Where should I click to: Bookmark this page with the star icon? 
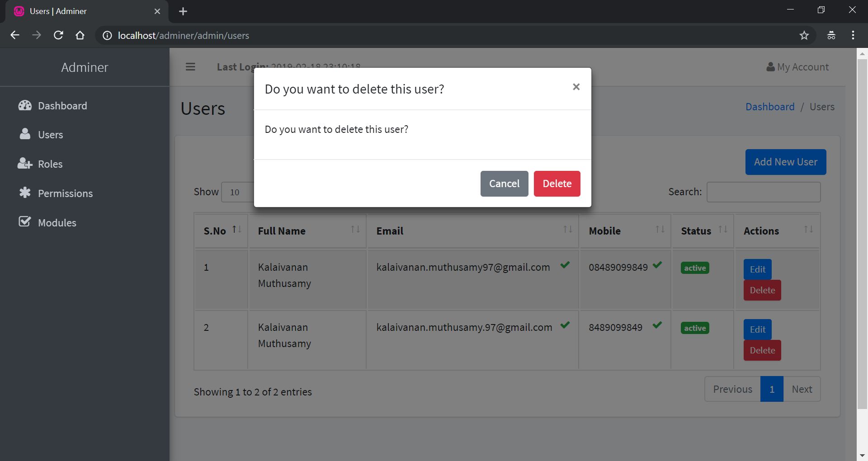pyautogui.click(x=804, y=35)
